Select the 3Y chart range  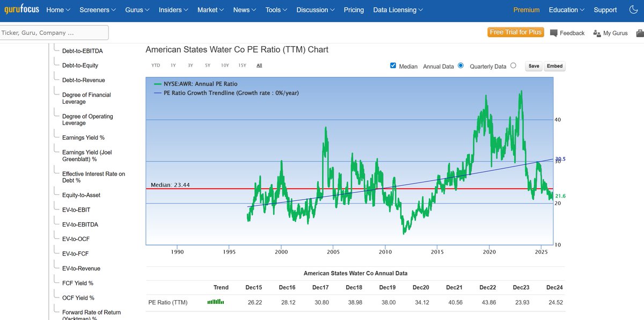191,66
